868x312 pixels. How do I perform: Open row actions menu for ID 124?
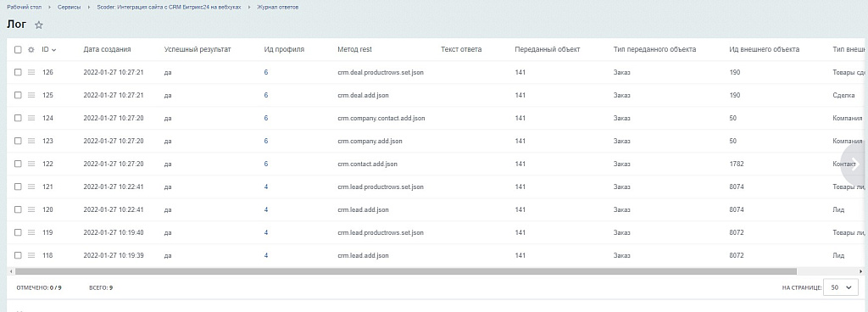click(x=31, y=118)
